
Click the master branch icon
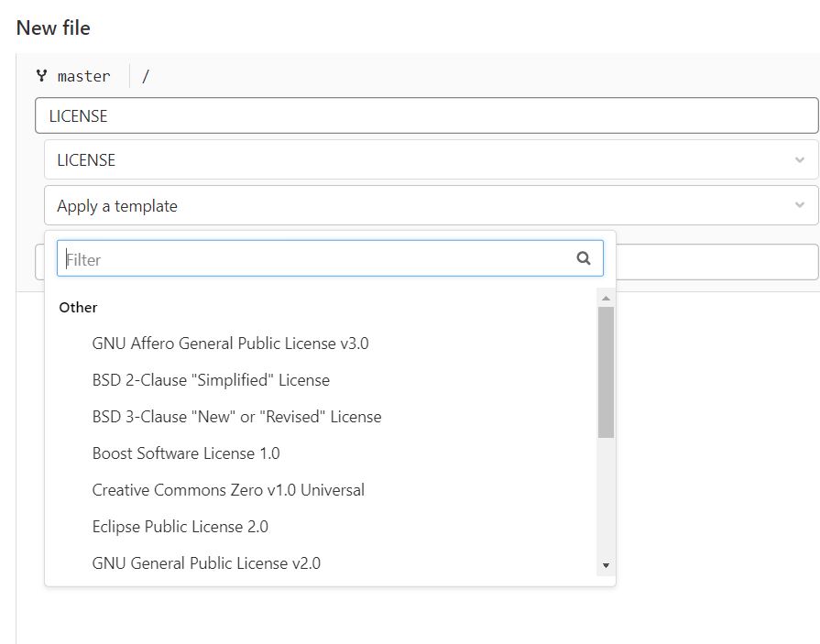tap(42, 76)
